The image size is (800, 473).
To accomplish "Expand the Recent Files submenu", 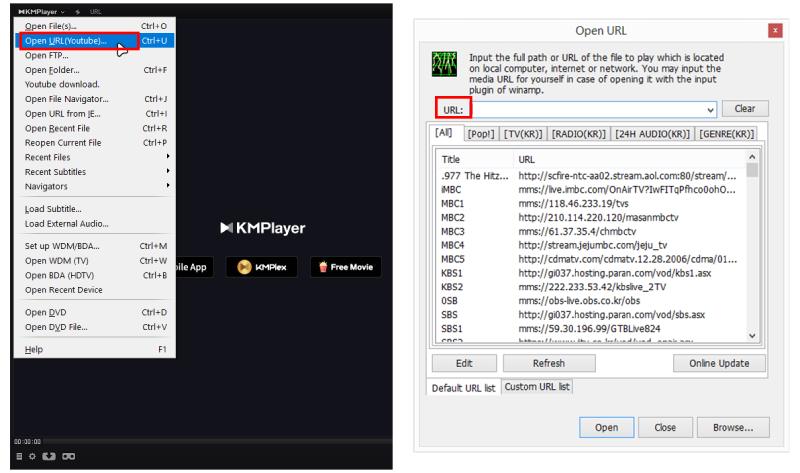I will point(95,157).
